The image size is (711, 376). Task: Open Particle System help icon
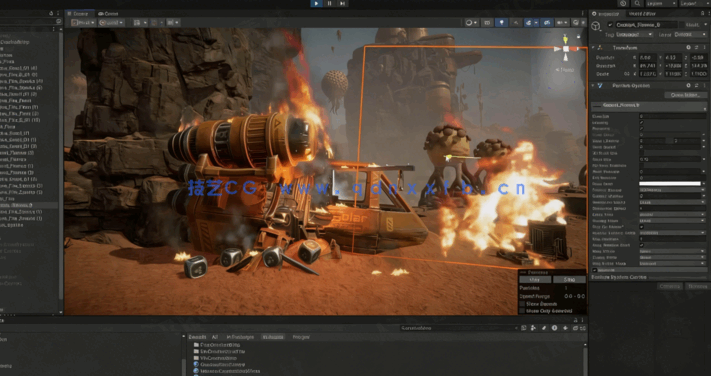689,86
